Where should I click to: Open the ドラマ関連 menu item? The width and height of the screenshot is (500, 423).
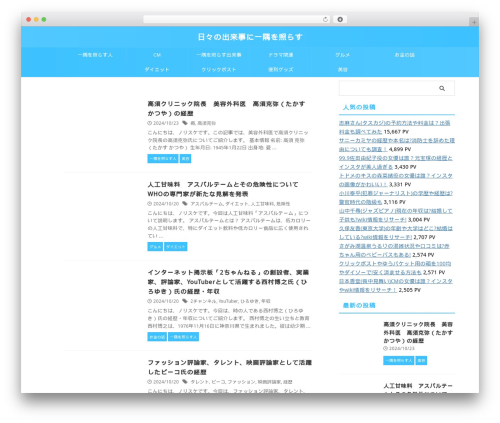pyautogui.click(x=281, y=55)
